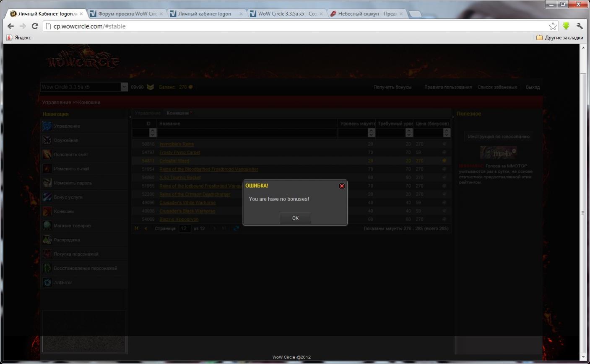
Task: Click the Оружейная navigation icon
Action: click(47, 140)
